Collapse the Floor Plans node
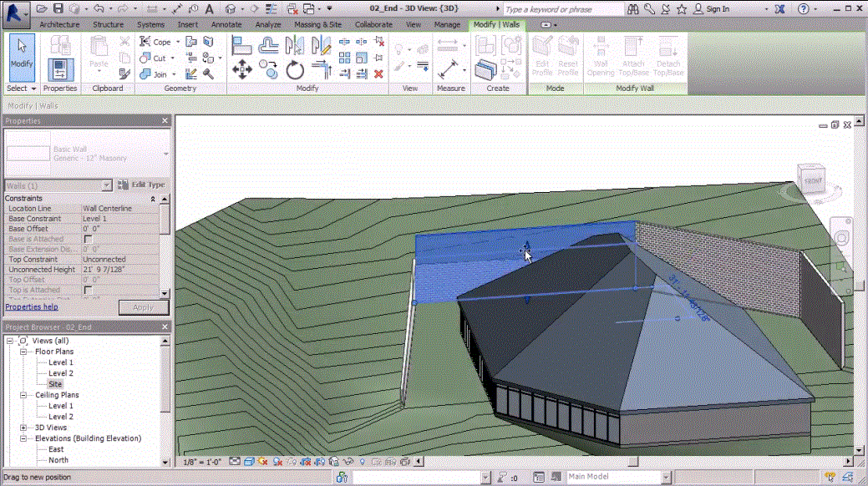 pos(23,352)
